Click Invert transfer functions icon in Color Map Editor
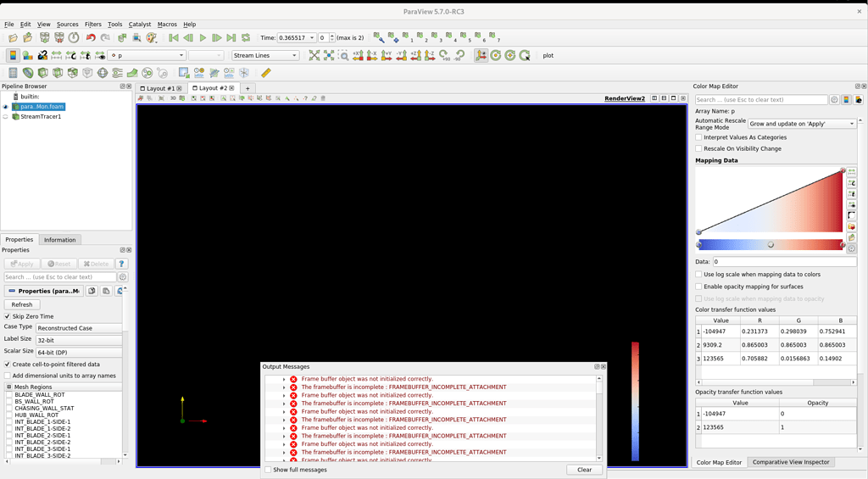 click(x=851, y=215)
